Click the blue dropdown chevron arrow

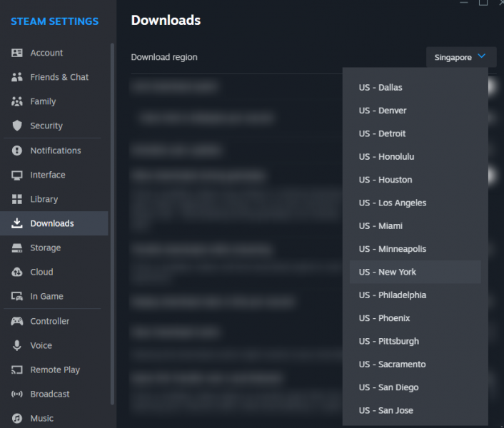coord(481,56)
